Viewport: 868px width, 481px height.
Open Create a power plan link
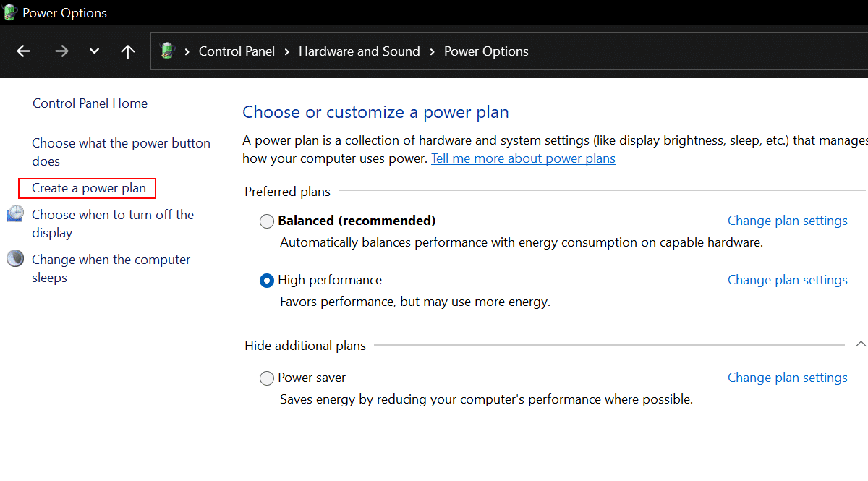tap(89, 188)
